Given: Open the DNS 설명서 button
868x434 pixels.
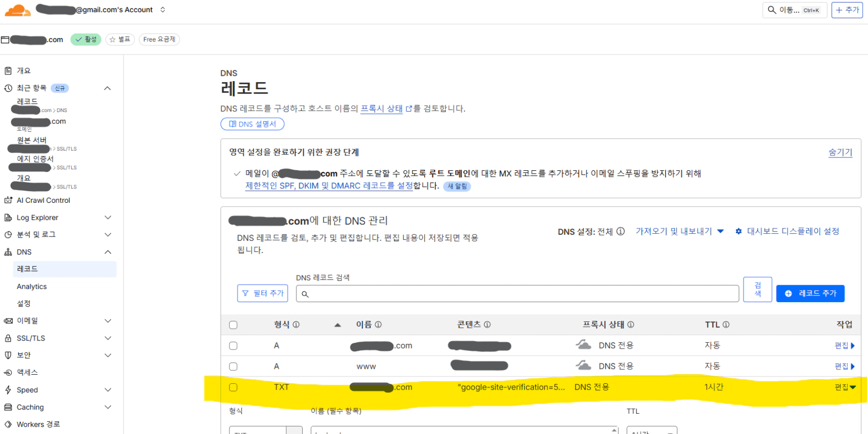Looking at the screenshot, I should point(252,124).
